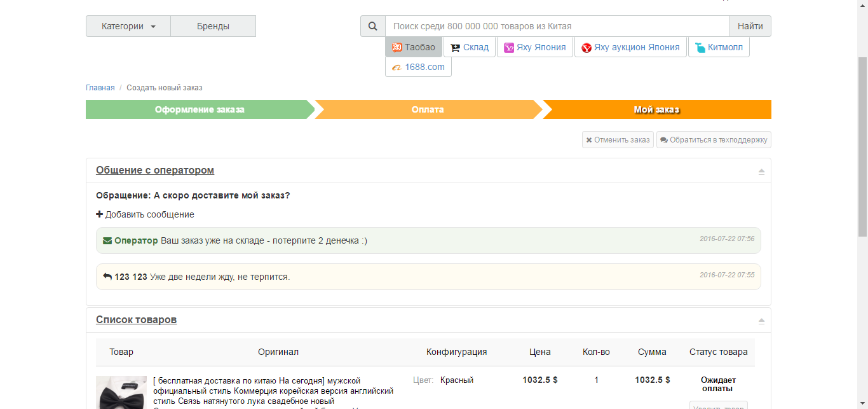Click the black bow tie product thumbnail
The width and height of the screenshot is (868, 409).
pyautogui.click(x=121, y=392)
